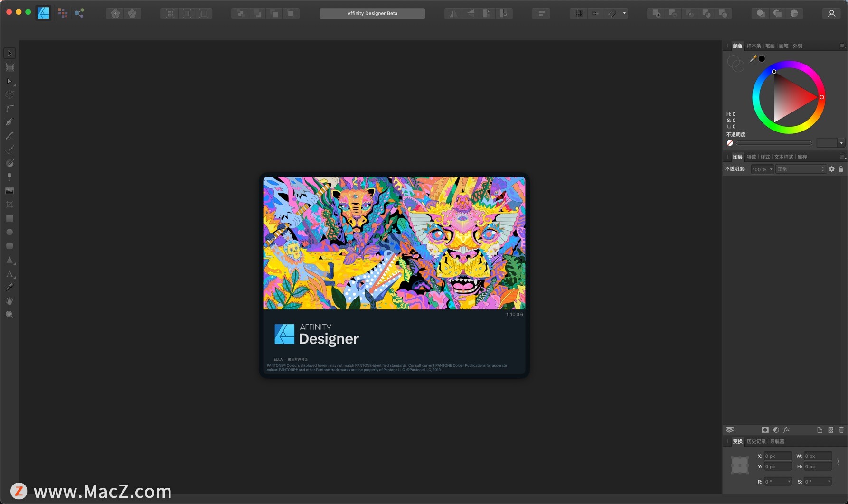Click Flip Horizontal in top toolbar
Viewport: 848px width, 504px height.
[x=453, y=14]
